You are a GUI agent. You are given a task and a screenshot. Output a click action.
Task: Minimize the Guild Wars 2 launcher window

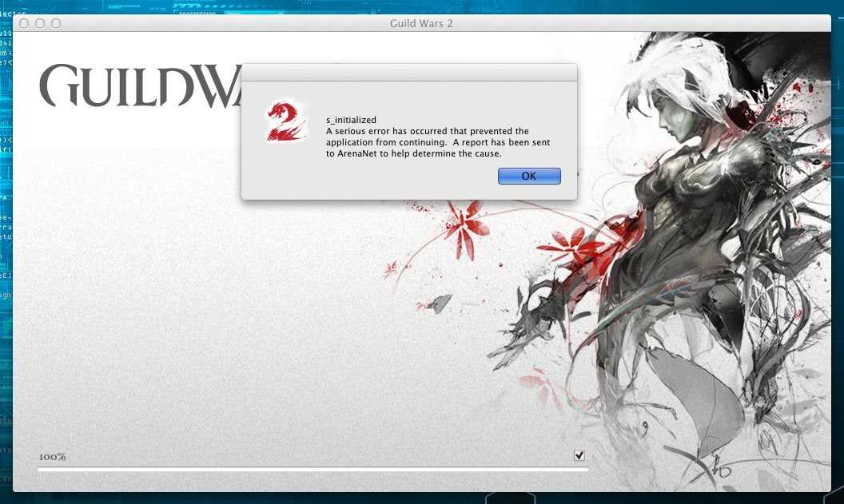[x=40, y=23]
